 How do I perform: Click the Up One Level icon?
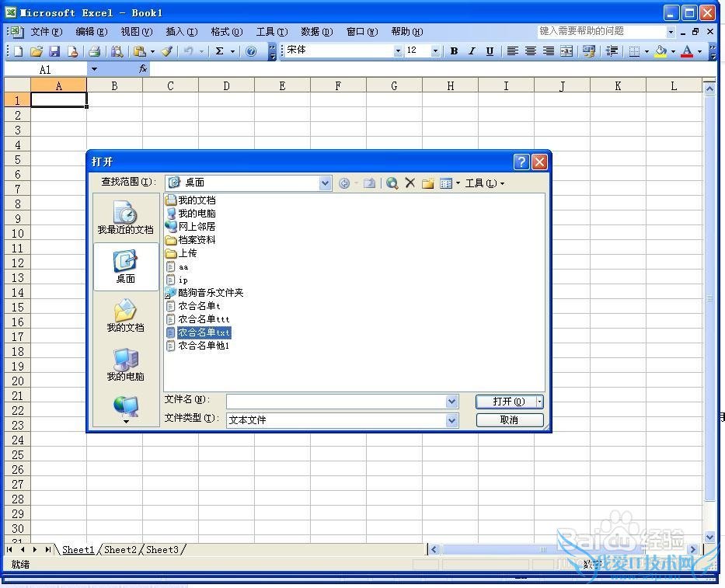[369, 183]
